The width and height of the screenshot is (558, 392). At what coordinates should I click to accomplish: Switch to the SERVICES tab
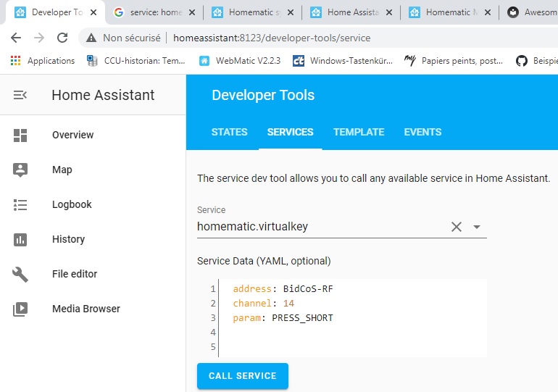[x=290, y=132]
